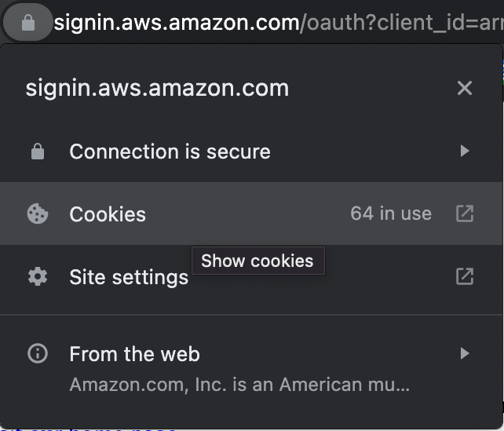
Task: Open the Cookies menu entry
Action: click(108, 214)
